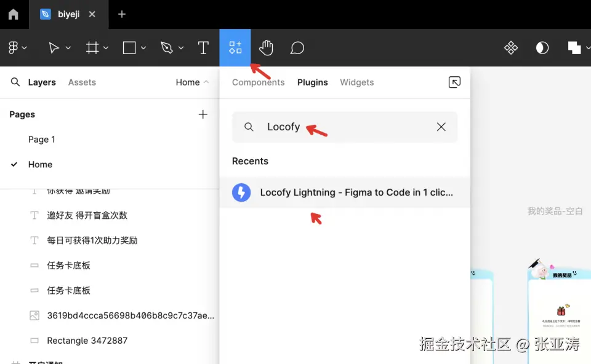
Task: Expand Pen tool options chevron
Action: coord(181,48)
